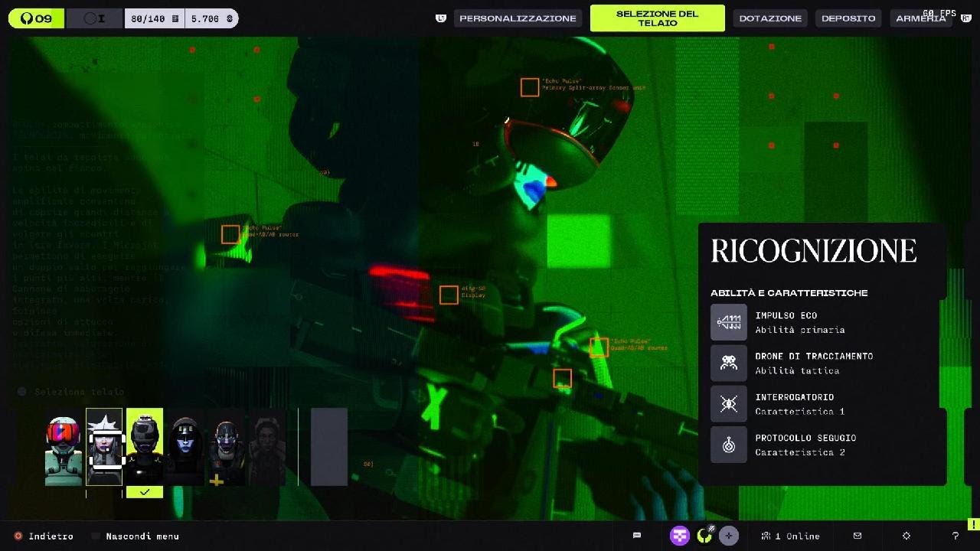
Task: Click the empty grey frame slot
Action: coord(329,447)
